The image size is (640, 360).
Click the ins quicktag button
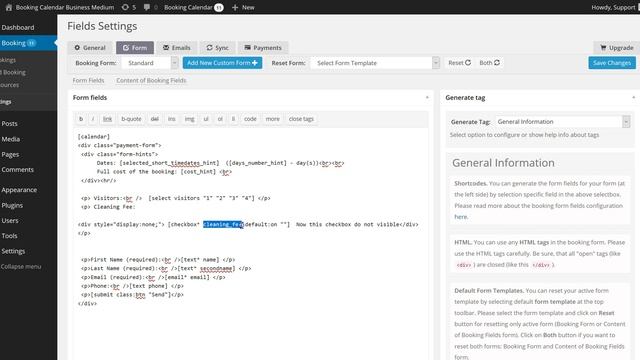coord(171,119)
